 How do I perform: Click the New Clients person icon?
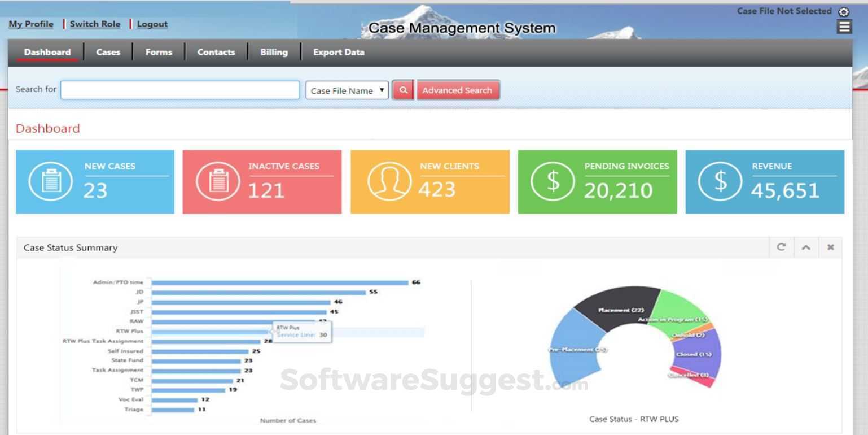pyautogui.click(x=389, y=181)
